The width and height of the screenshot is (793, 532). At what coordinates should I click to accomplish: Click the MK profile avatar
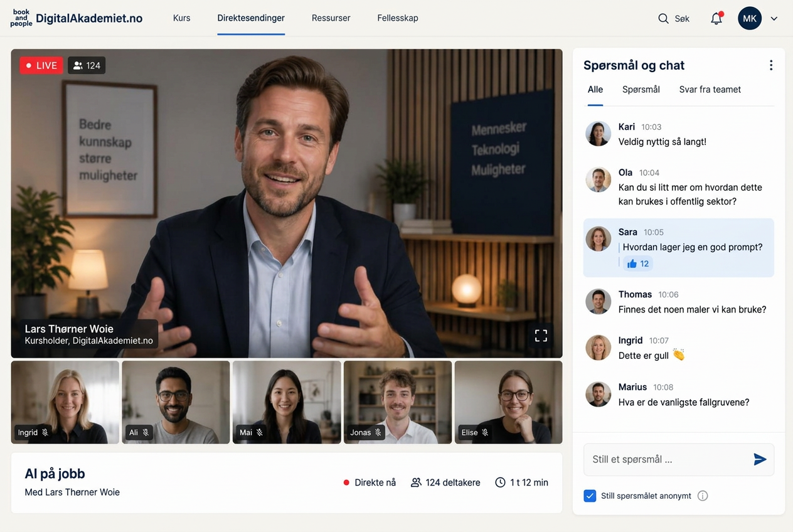tap(750, 19)
